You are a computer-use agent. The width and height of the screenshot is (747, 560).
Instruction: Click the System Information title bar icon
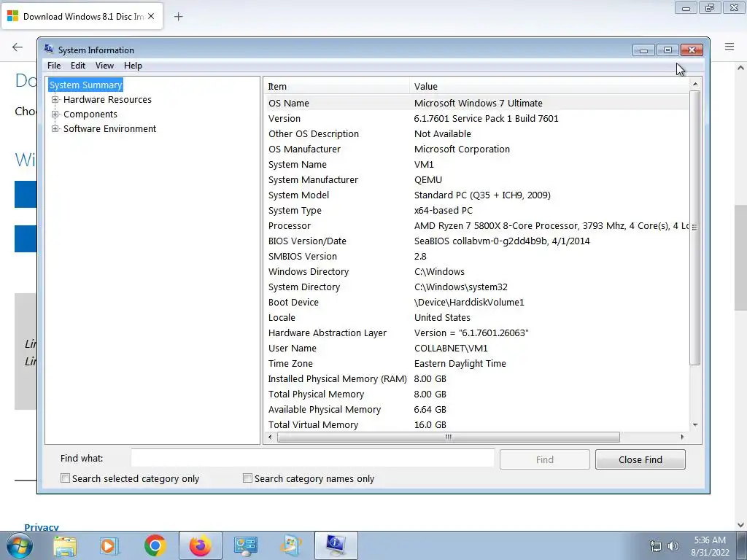point(49,49)
